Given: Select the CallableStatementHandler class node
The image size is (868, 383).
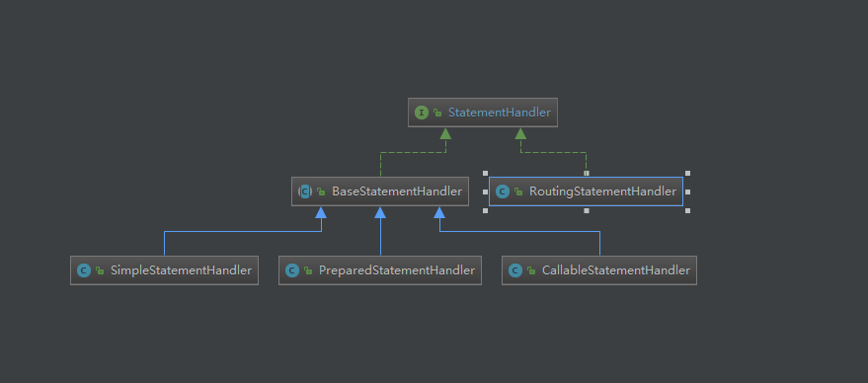Looking at the screenshot, I should pos(599,270).
